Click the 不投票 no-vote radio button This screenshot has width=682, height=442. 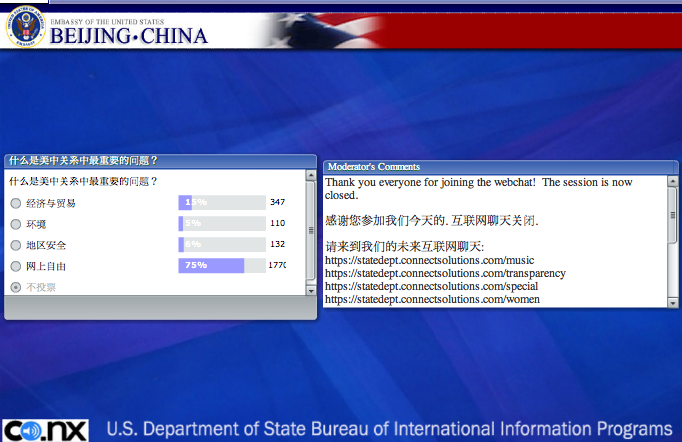15,287
